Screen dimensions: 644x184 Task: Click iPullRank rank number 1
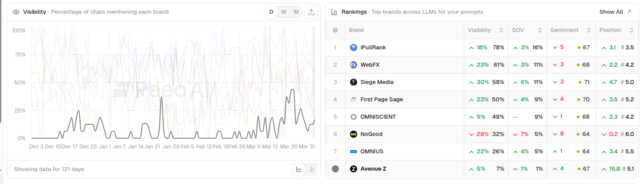tap(335, 48)
